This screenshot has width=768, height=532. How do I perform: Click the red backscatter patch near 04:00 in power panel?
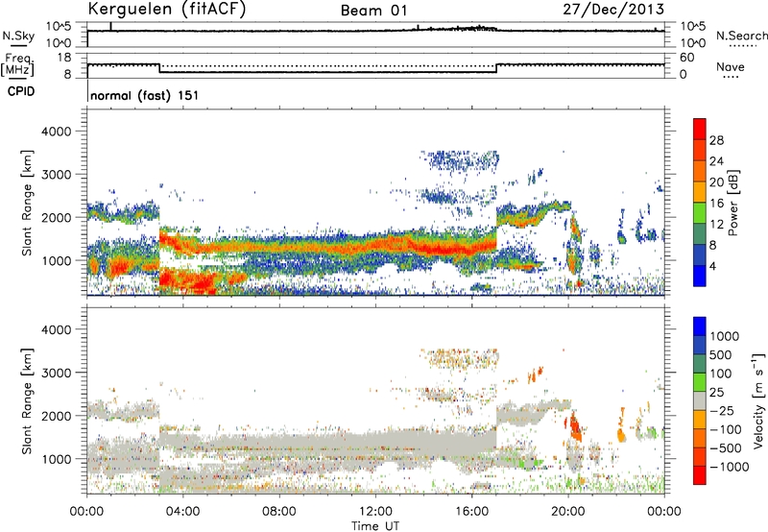pos(188,280)
